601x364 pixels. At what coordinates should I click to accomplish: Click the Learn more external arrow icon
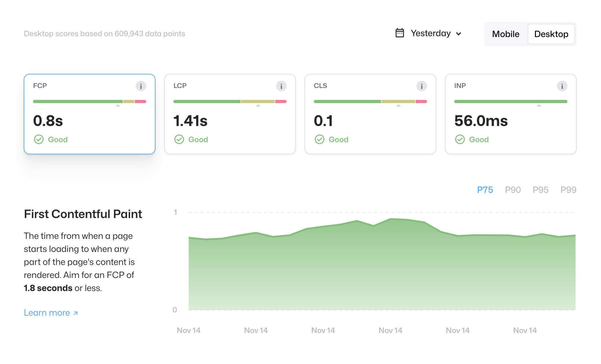click(x=76, y=313)
